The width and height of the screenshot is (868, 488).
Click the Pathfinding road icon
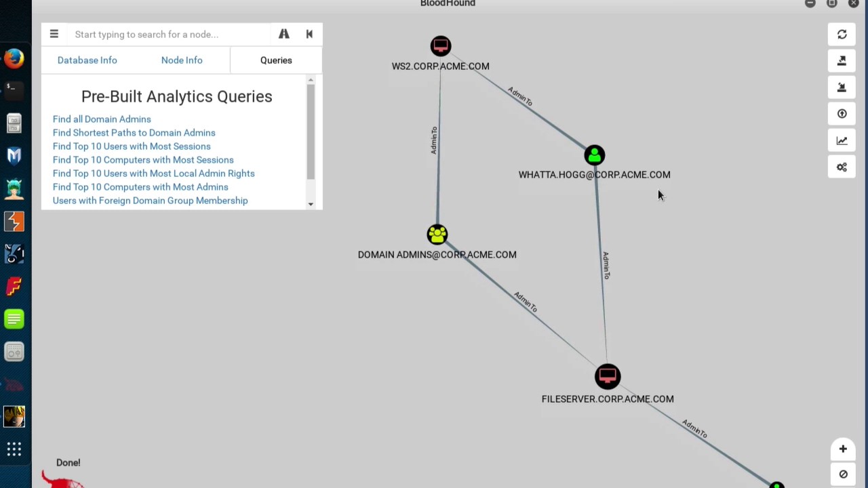coord(283,35)
